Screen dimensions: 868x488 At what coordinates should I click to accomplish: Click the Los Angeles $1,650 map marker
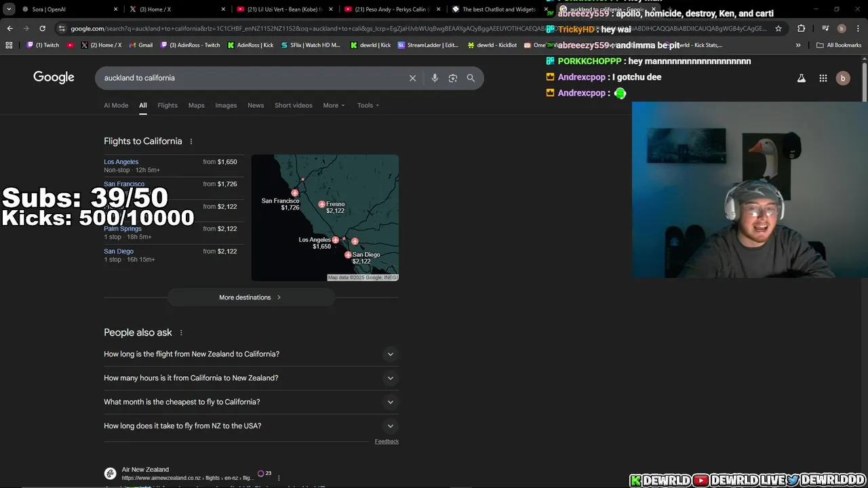[x=335, y=240]
